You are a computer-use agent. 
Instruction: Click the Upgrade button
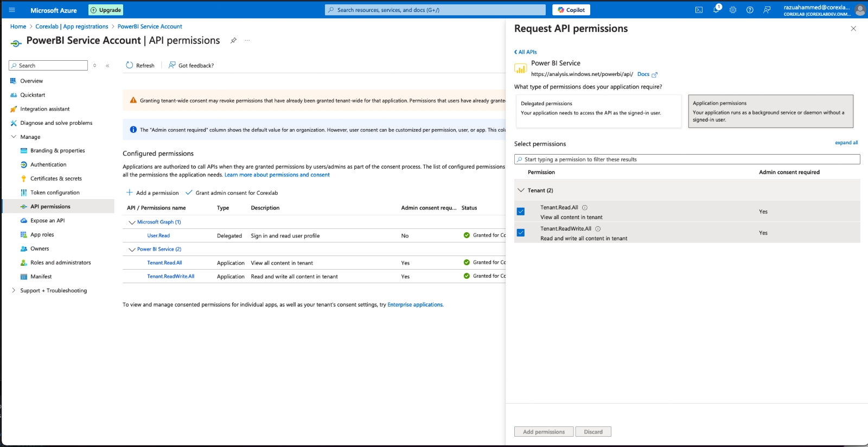click(106, 10)
